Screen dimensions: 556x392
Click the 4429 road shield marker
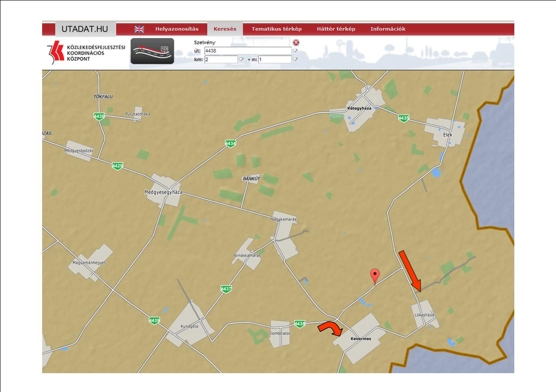coord(117,166)
